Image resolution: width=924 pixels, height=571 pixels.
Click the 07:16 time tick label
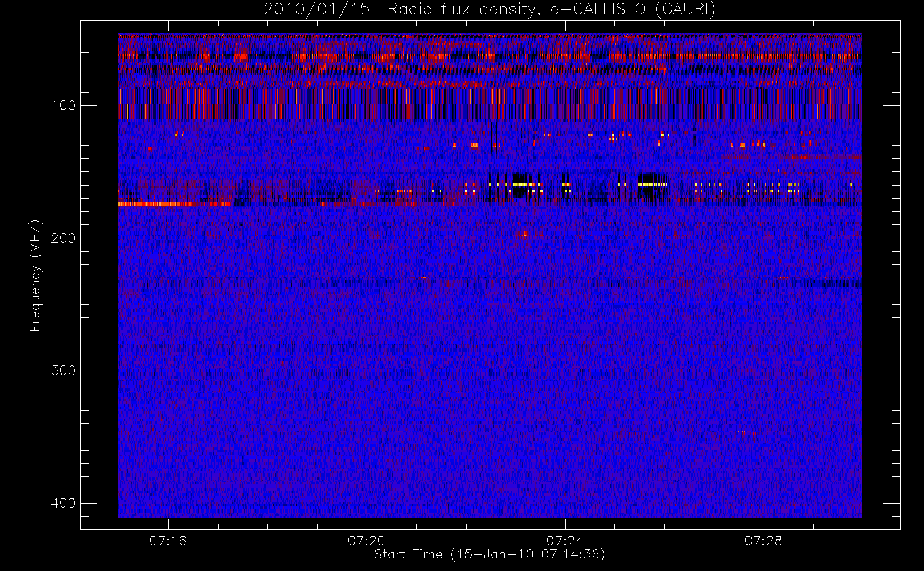[x=168, y=541]
